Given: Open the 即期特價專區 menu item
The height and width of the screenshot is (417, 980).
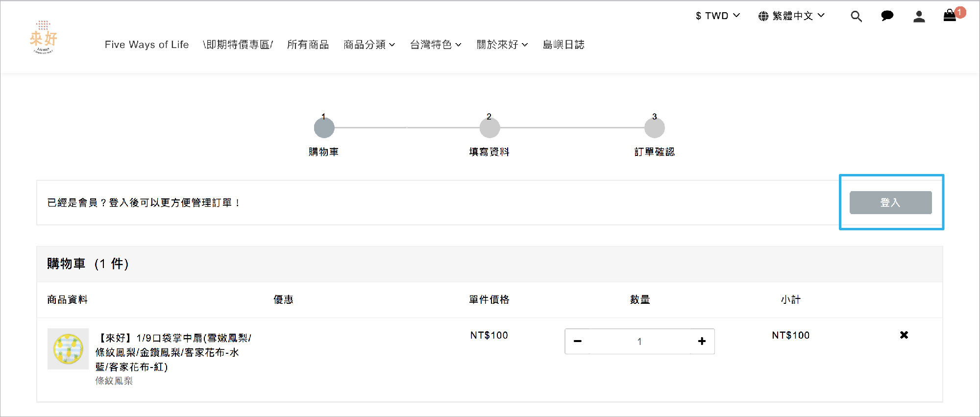Looking at the screenshot, I should (x=238, y=45).
